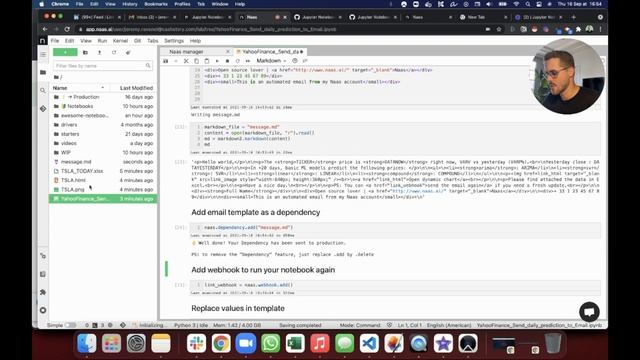Select the TSLA.png file

point(103,189)
